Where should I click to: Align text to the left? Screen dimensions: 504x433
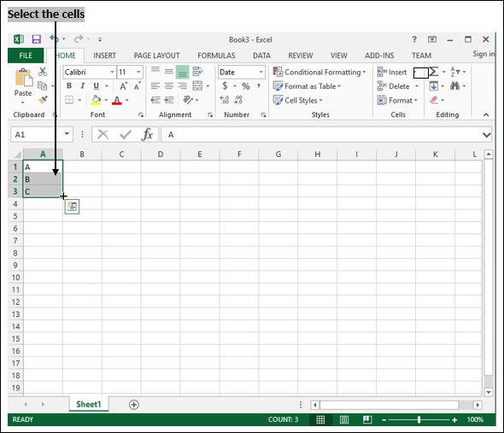click(x=155, y=85)
